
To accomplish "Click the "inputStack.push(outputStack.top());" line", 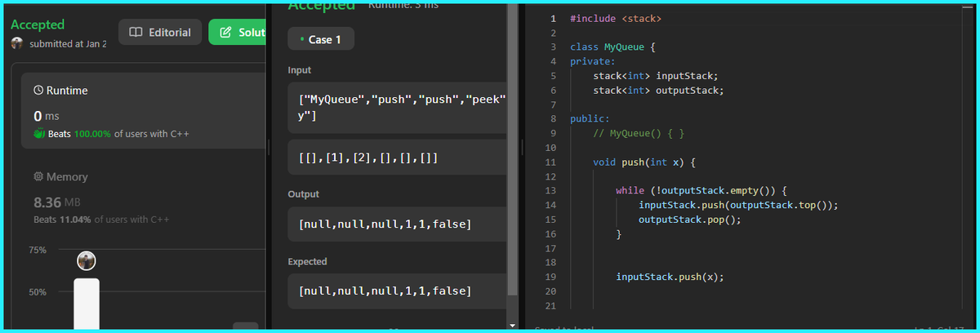I will [x=738, y=205].
